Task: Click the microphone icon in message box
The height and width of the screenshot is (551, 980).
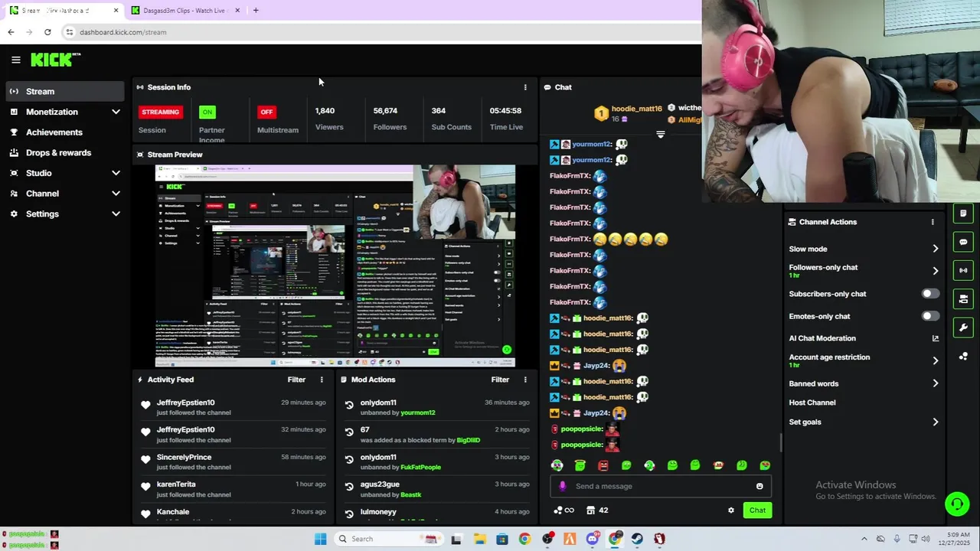Action: [563, 486]
